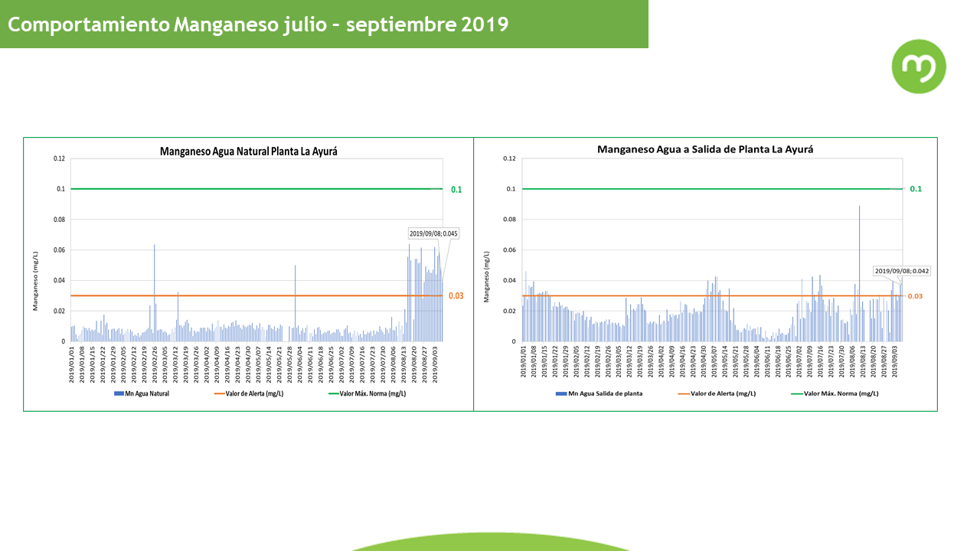Click the data label 2019/09/08; 0.045
This screenshot has height=551, width=980.
433,233
